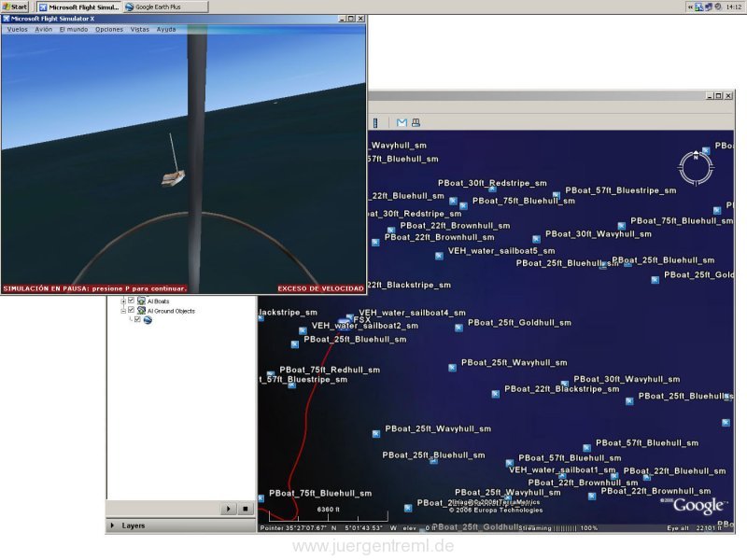This screenshot has width=747, height=560.
Task: Click the VEH_water_sailboat5_sm placemark icon
Action: [x=439, y=256]
